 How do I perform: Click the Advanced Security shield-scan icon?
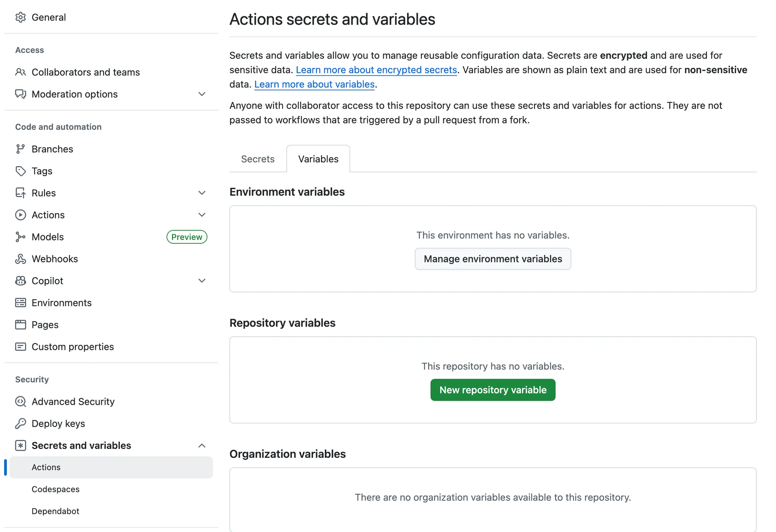coord(20,402)
